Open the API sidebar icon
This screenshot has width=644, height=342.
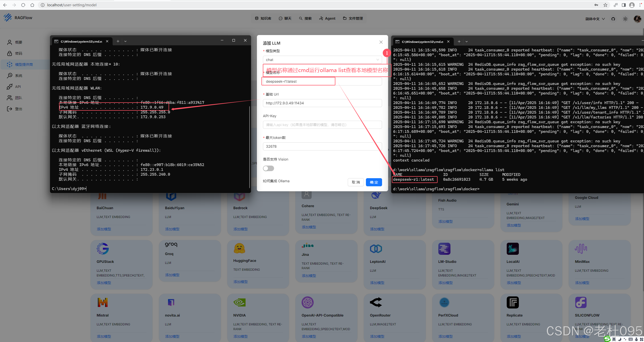coord(10,87)
